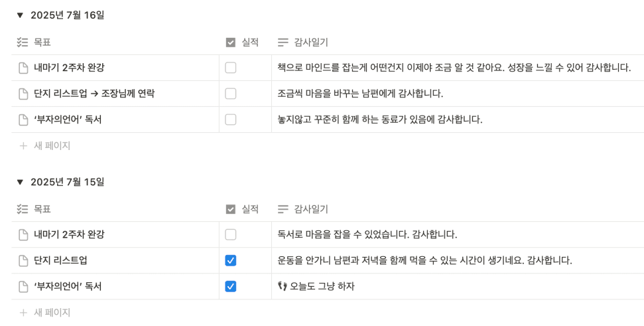This screenshot has width=644, height=326.
Task: Click page icon of 내마기 2주차 완강 under July 16
Action: [23, 68]
